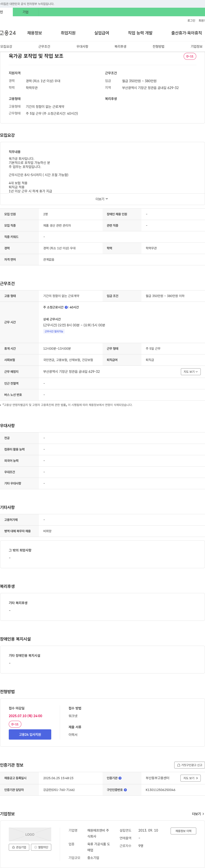
Task: Click the company LOGO placeholder image
Action: point(30,834)
